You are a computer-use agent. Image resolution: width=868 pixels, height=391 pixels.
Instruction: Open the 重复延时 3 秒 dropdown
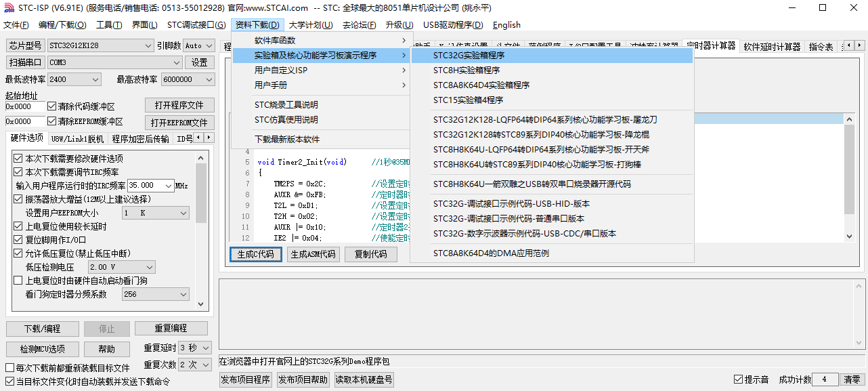pos(195,348)
